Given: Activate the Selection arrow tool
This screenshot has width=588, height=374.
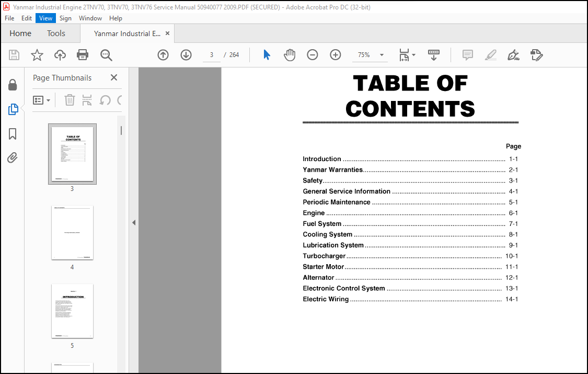Looking at the screenshot, I should [x=267, y=55].
